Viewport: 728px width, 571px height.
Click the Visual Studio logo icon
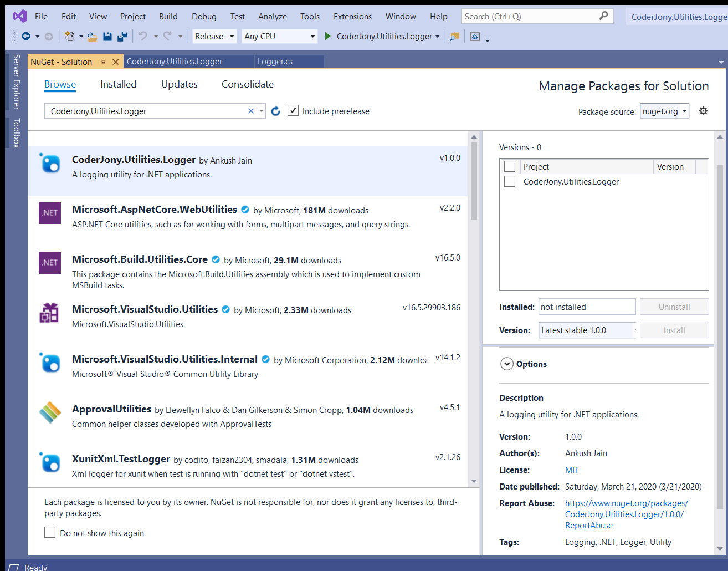pyautogui.click(x=20, y=16)
